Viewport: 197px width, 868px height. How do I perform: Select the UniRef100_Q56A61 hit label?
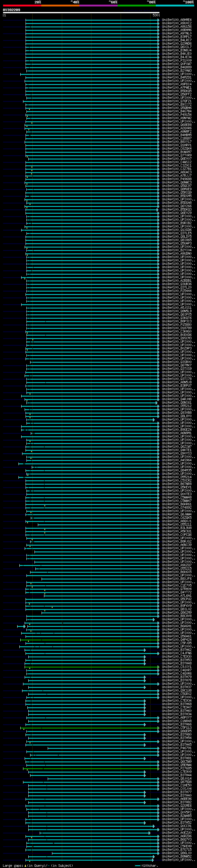click(x=176, y=636)
